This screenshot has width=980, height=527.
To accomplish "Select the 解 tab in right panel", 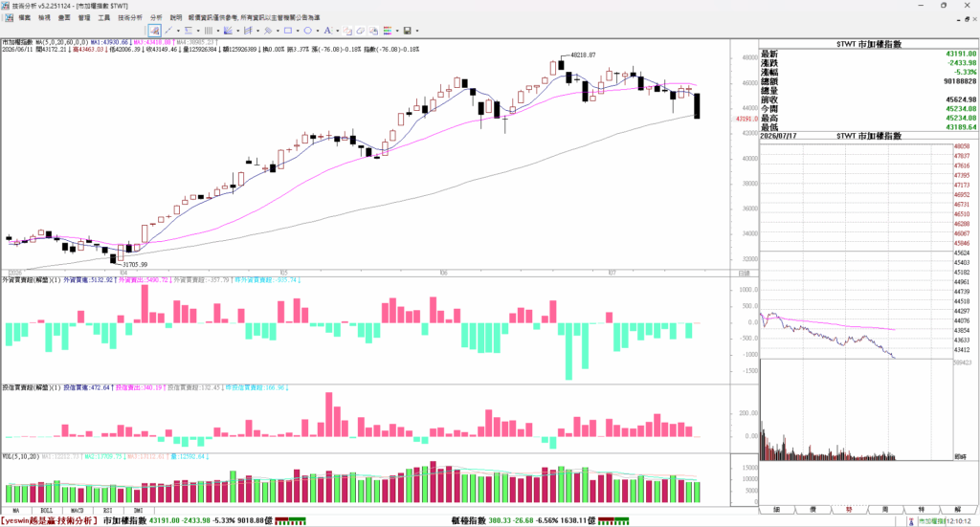I will [x=957, y=510].
